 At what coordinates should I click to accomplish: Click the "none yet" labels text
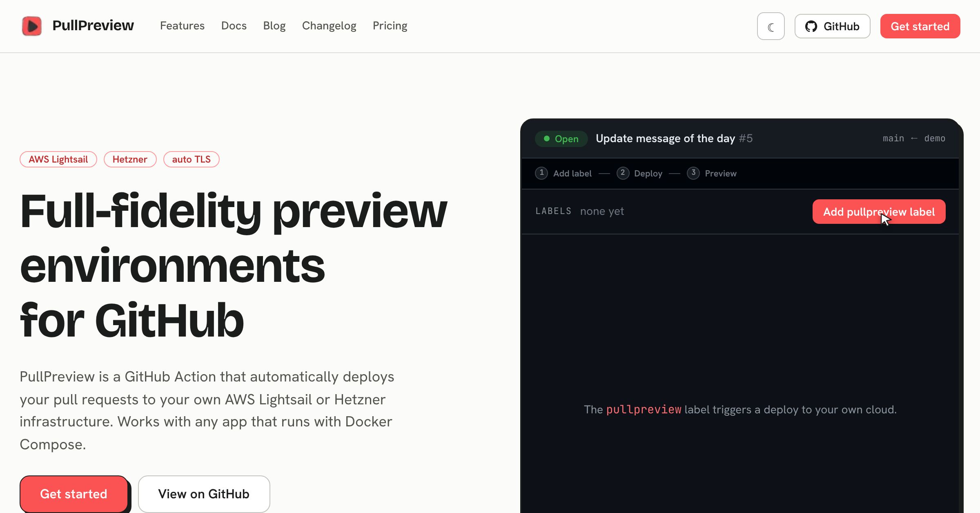602,211
